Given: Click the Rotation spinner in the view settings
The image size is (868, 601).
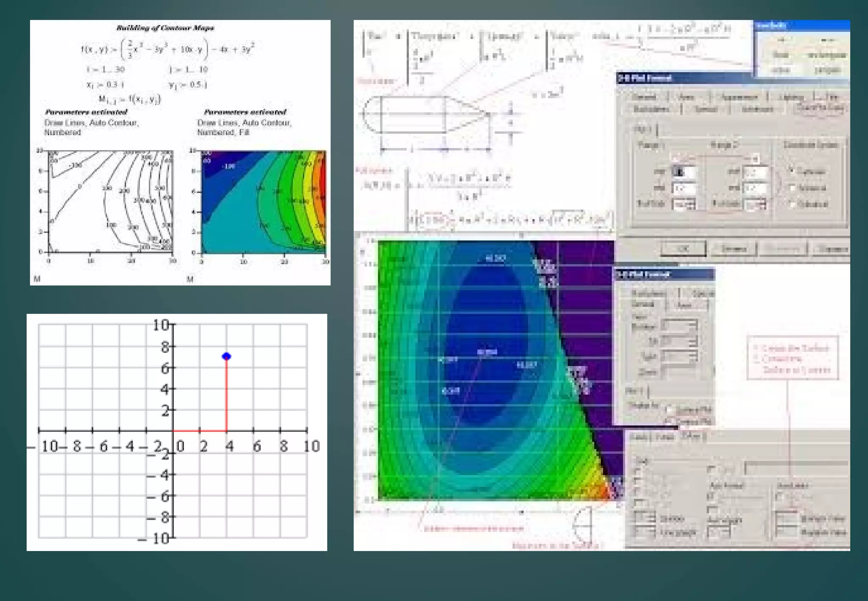Looking at the screenshot, I should pyautogui.click(x=679, y=326).
